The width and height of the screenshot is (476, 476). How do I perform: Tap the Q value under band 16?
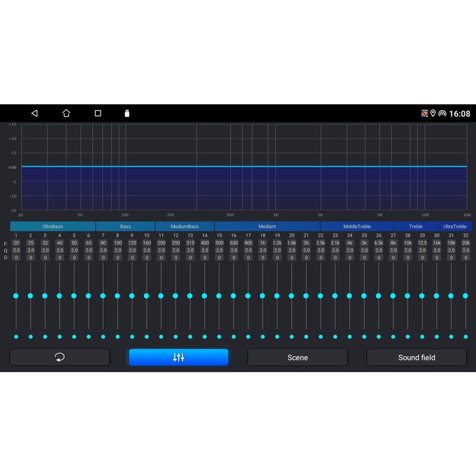click(x=234, y=250)
